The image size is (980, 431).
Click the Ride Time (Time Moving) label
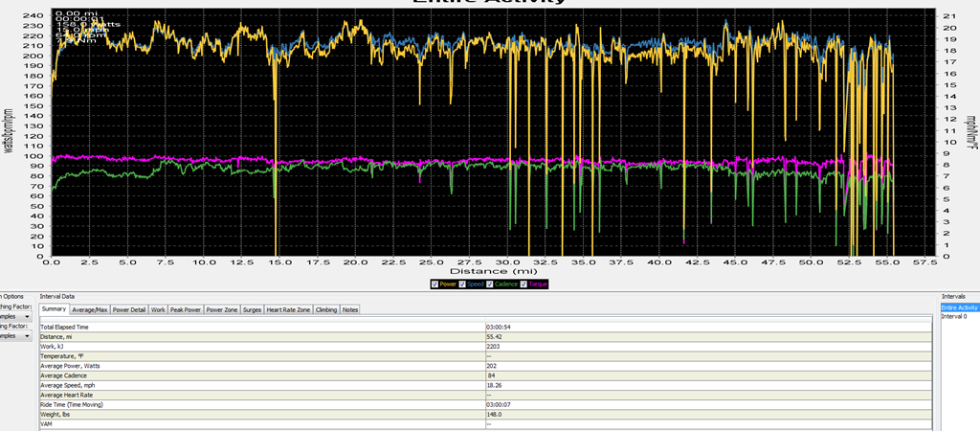pyautogui.click(x=71, y=405)
